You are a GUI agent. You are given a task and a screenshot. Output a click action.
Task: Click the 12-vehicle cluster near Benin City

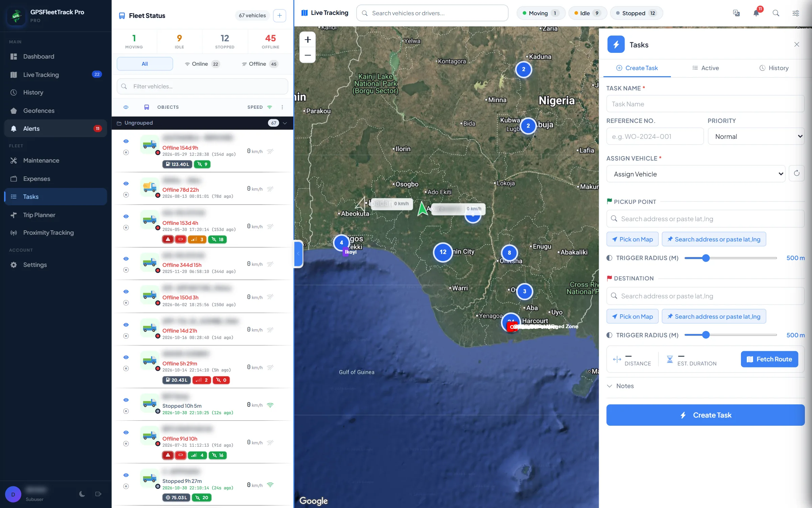[443, 252]
